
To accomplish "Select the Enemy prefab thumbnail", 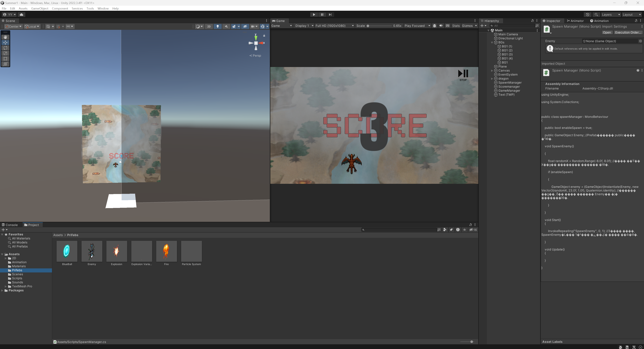I will [92, 251].
